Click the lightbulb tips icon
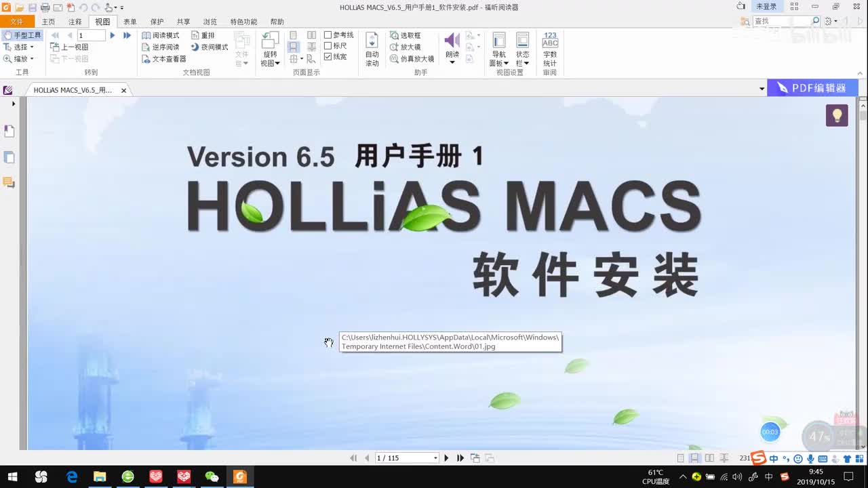 pos(837,115)
